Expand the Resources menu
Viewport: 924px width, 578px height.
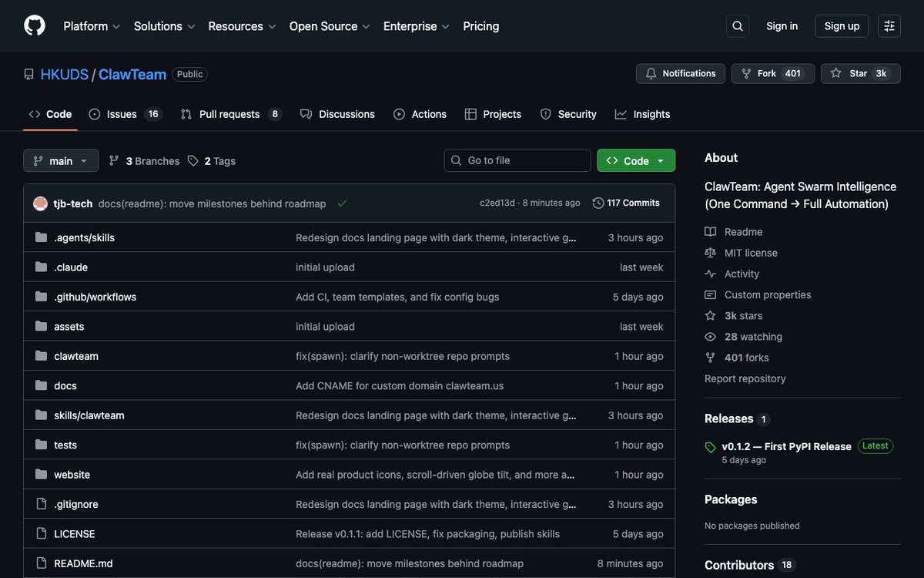[x=241, y=26]
